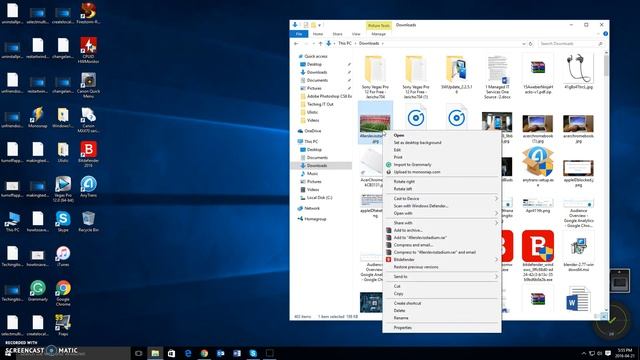The height and width of the screenshot is (360, 640).
Task: Select Import to Grammarly menu entry
Action: click(442, 164)
